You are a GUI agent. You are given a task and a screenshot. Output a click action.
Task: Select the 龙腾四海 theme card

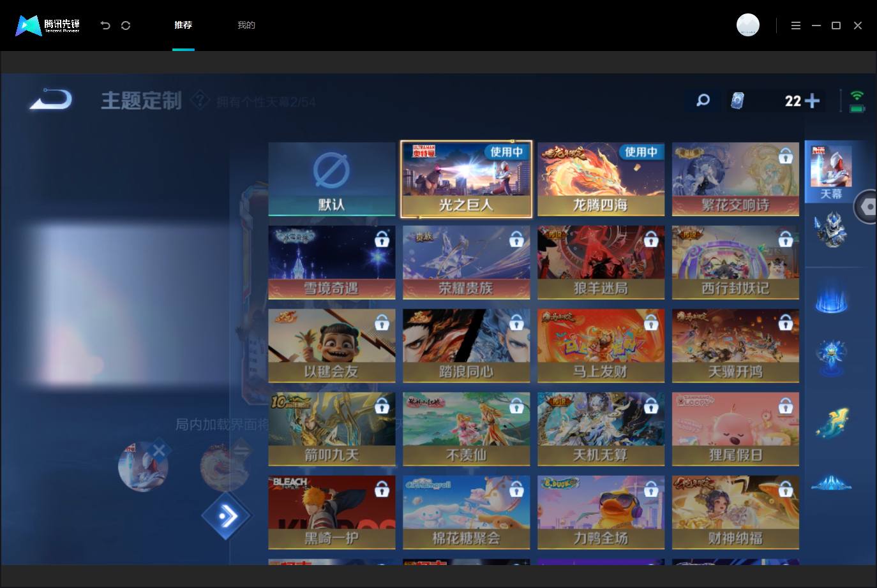point(601,179)
